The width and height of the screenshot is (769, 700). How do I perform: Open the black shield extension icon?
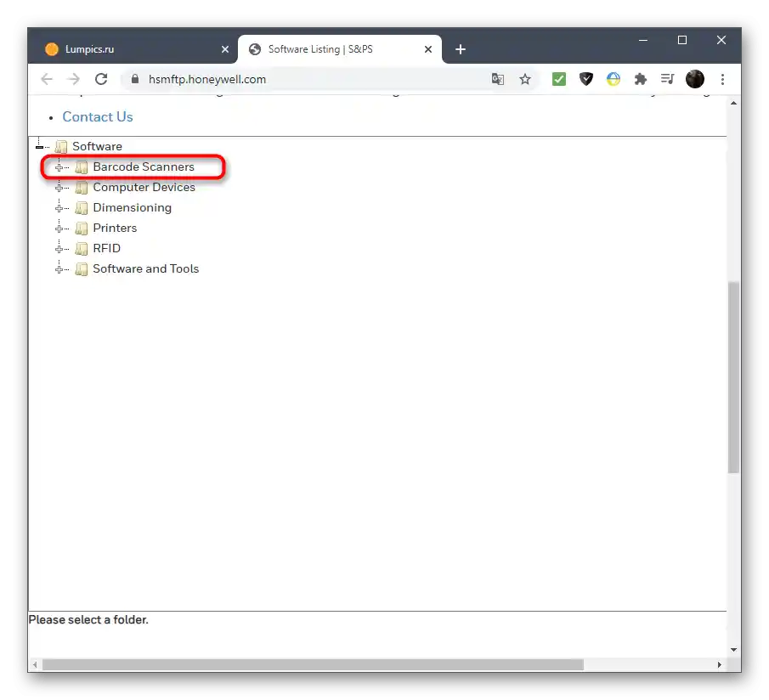pos(586,79)
